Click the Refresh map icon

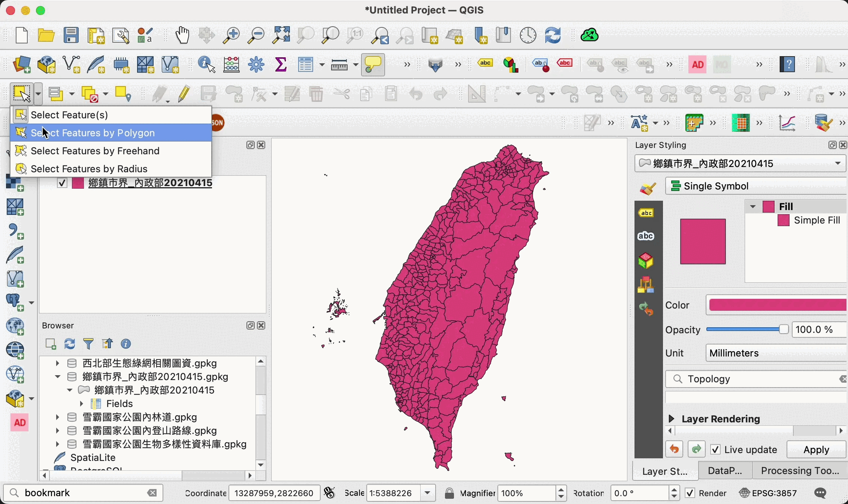tap(552, 35)
